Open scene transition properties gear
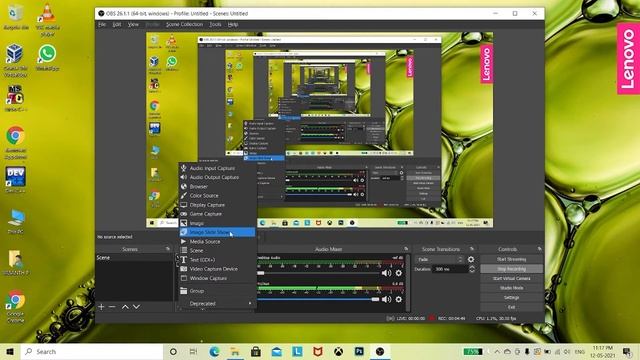Viewport: 640px width, 360px height. point(471,260)
